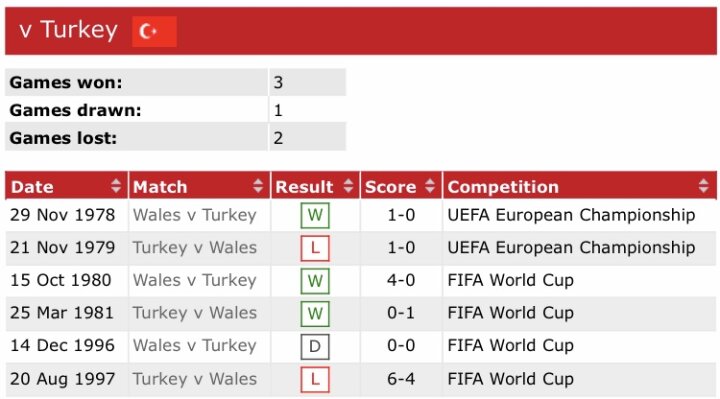Open the Wales v Turkey 1978 match link

tap(195, 215)
